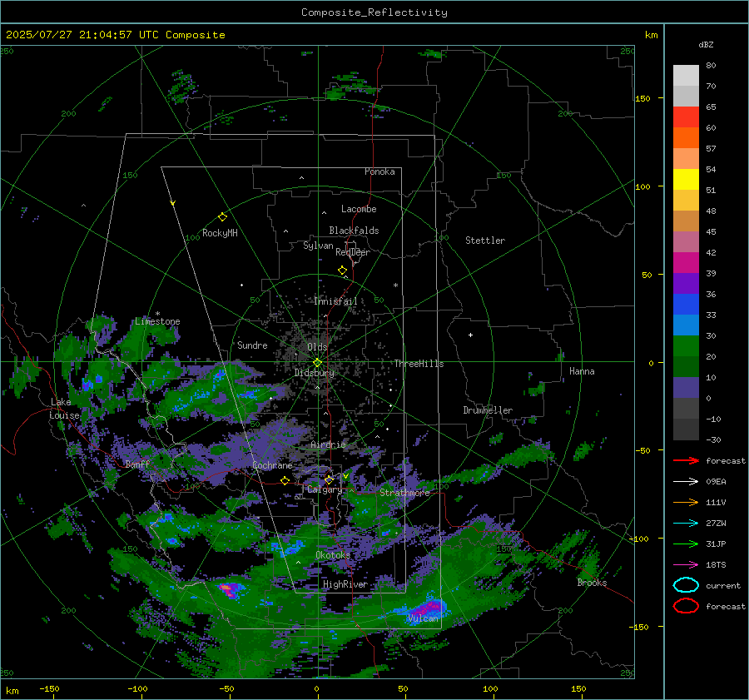Click the red 'forecast' ellipse icon
The image size is (749, 700).
point(686,606)
